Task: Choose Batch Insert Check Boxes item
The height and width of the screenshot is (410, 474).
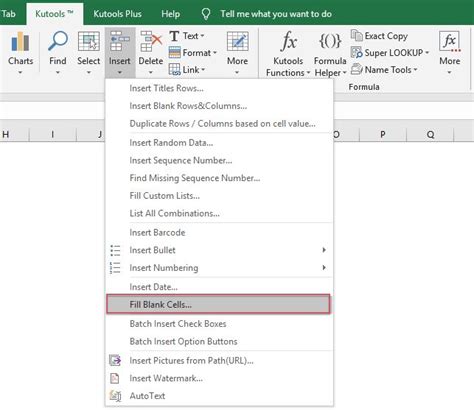Action: tap(219, 324)
